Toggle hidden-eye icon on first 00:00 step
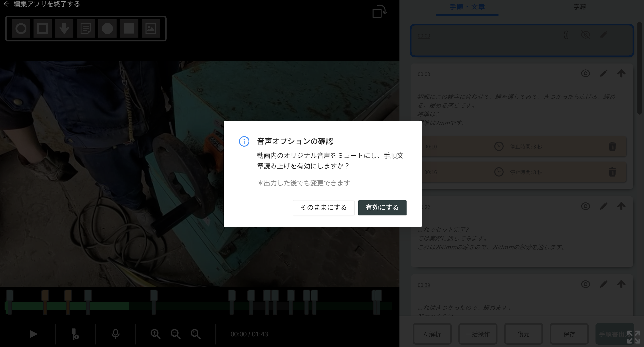Image resolution: width=644 pixels, height=347 pixels. (585, 35)
